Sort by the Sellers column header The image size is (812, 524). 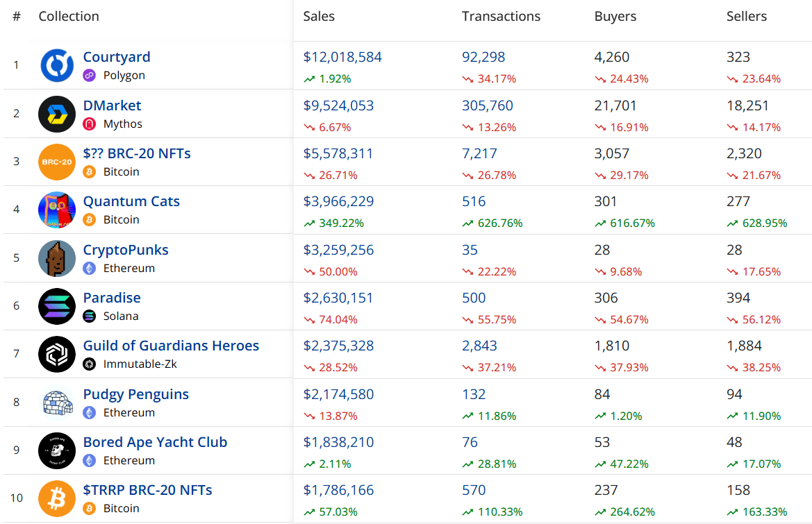[x=747, y=17]
